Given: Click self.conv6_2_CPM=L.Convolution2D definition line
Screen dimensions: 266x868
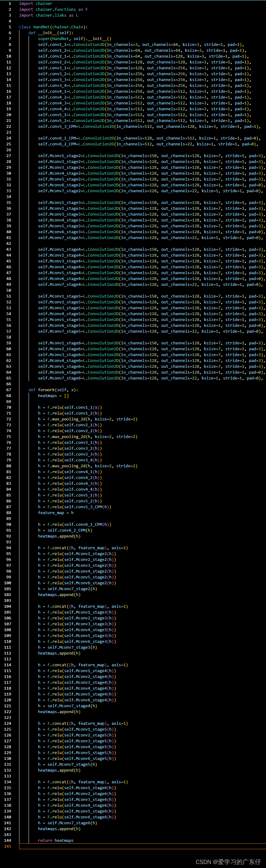Looking at the screenshot, I should coord(148,144).
